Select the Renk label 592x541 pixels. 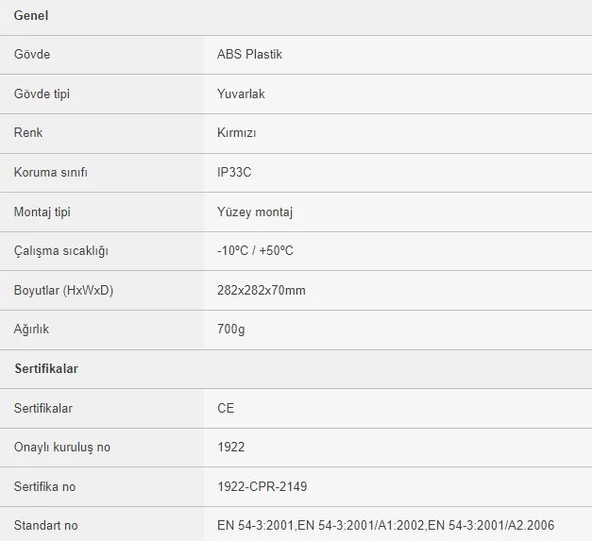click(x=28, y=133)
